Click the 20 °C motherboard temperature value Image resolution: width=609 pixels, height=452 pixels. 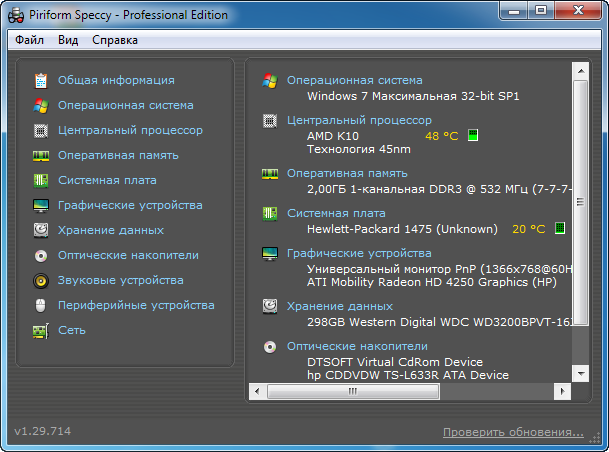pyautogui.click(x=529, y=229)
